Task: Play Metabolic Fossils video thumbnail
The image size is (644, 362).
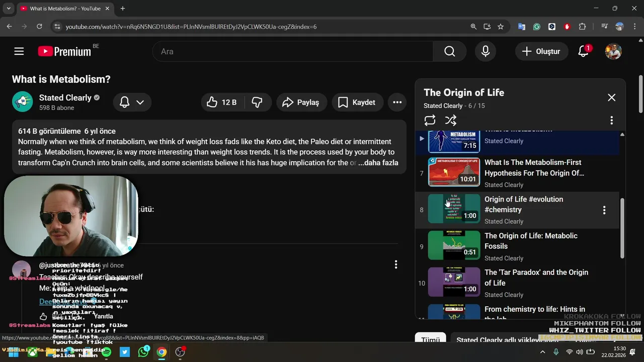Action: coord(454,245)
